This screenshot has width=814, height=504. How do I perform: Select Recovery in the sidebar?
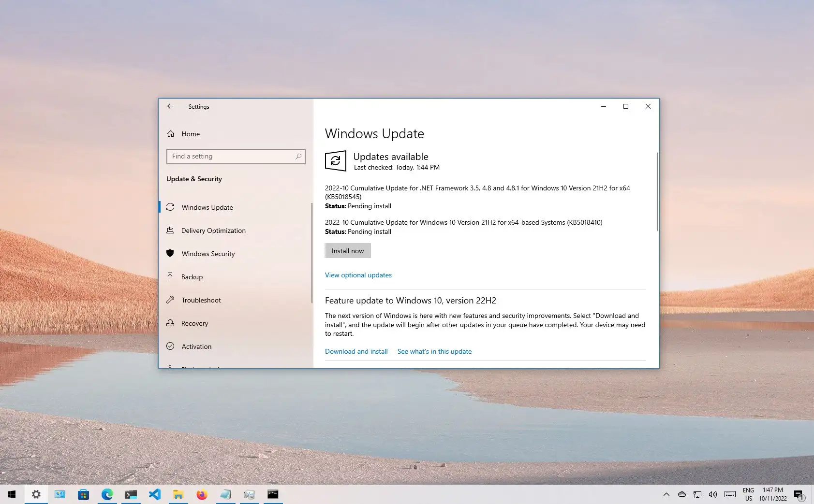tap(194, 323)
